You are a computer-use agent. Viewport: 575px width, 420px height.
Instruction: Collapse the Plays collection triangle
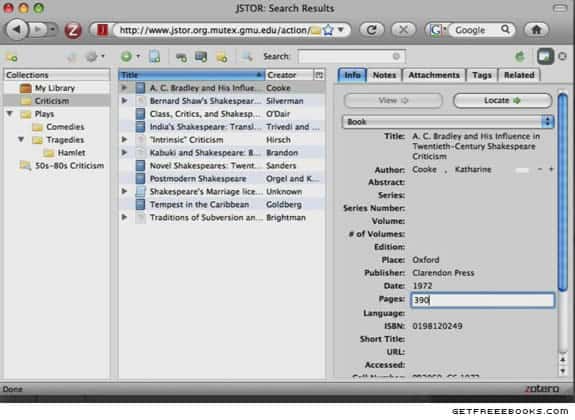click(x=10, y=114)
